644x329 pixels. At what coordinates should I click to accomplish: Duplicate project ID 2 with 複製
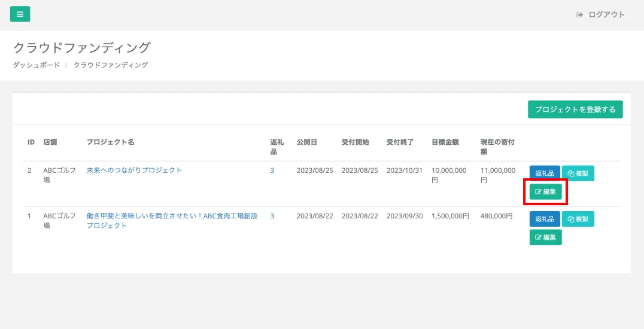click(578, 173)
